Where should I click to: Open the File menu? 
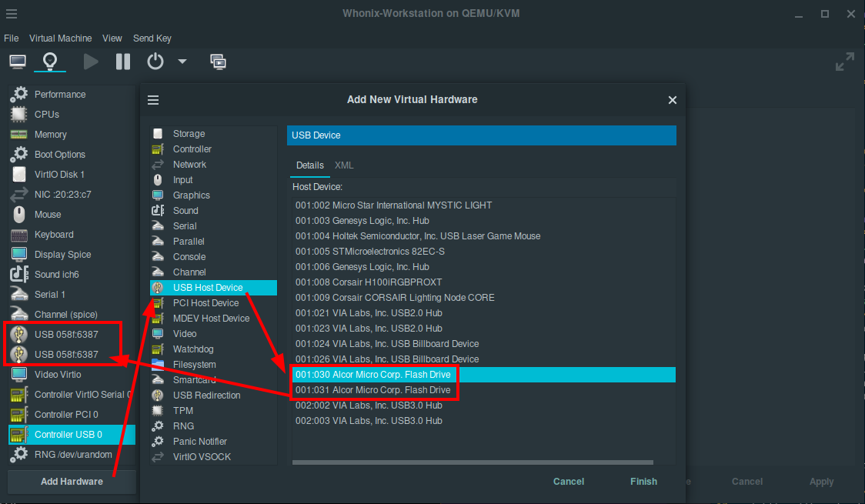(x=11, y=38)
